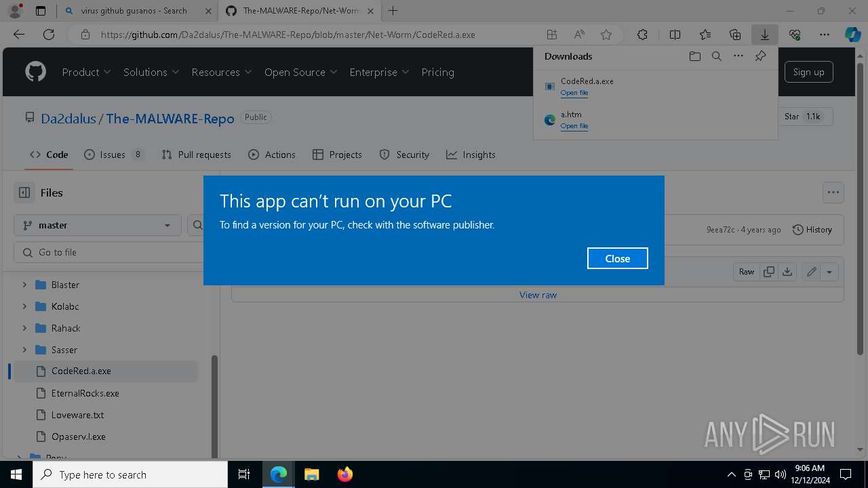Viewport: 868px width, 488px height.
Task: Open Da2dalus owner link
Action: click(68, 119)
